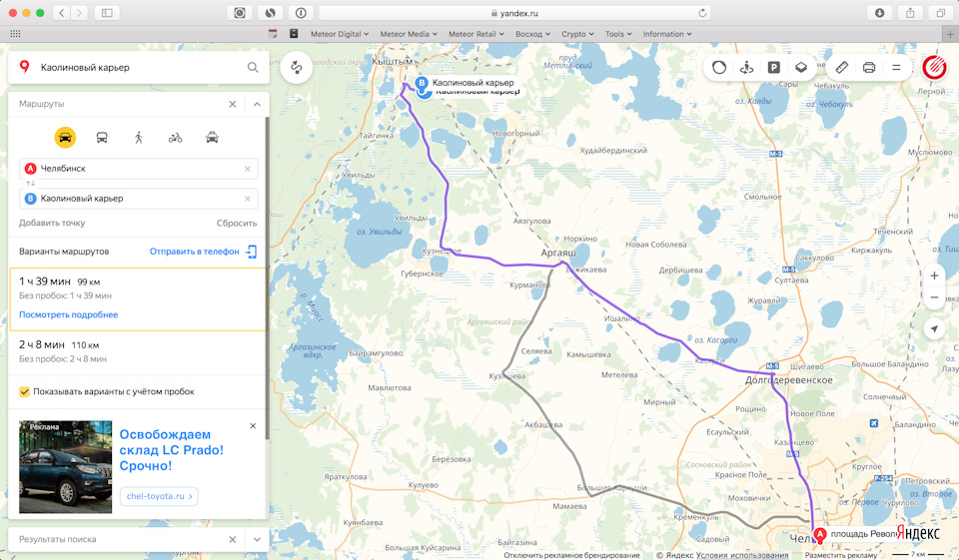
Task: Activate the ruler distance tool
Action: (842, 67)
